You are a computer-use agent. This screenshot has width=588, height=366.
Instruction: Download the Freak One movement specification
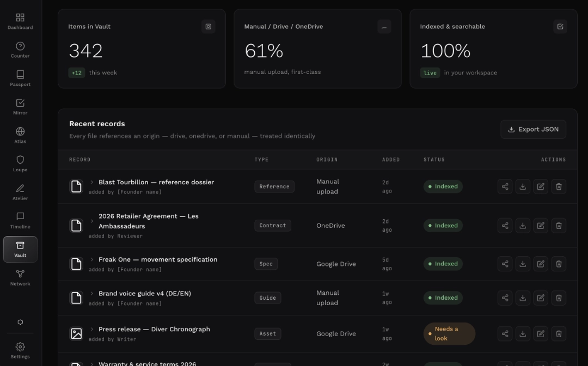(523, 264)
